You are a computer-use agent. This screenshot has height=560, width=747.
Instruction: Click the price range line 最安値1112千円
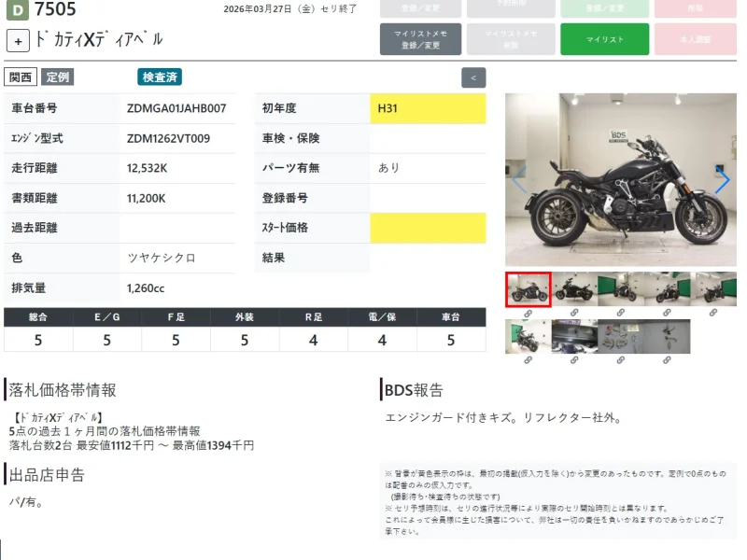132,446
